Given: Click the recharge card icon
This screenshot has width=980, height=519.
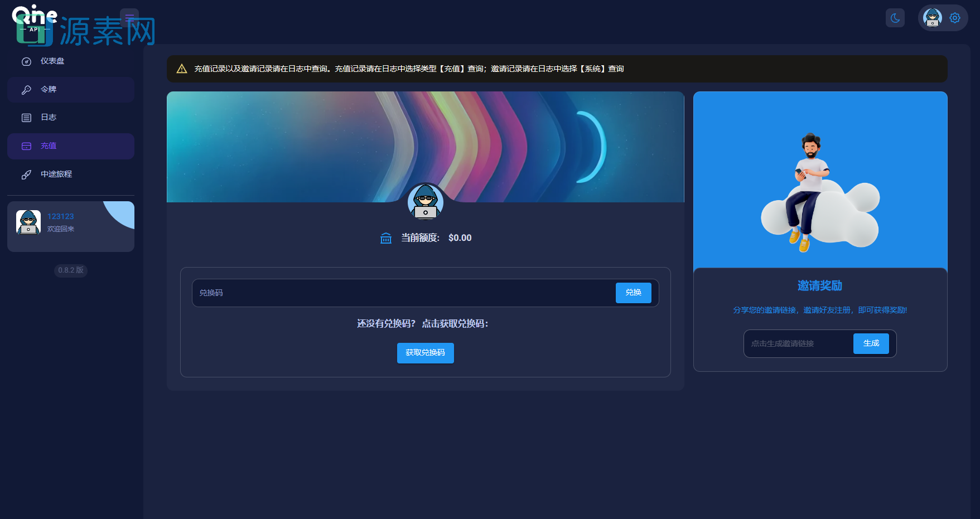Looking at the screenshot, I should pyautogui.click(x=26, y=146).
